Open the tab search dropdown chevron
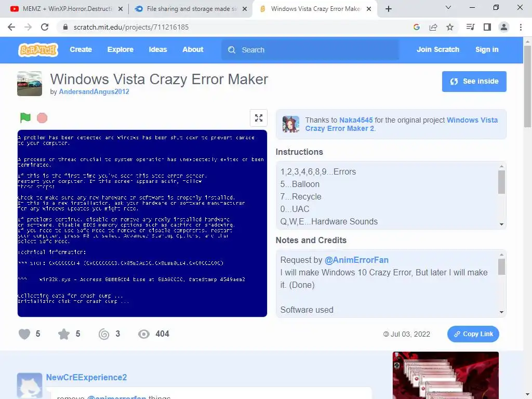Image resolution: width=532 pixels, height=399 pixels. (x=448, y=7)
